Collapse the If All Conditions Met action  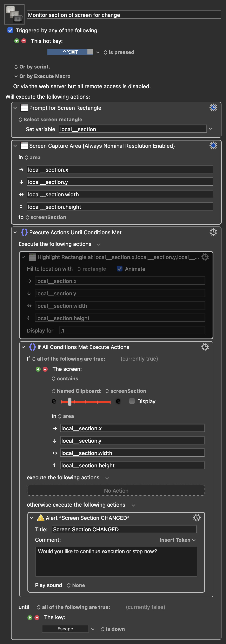pos(23,347)
